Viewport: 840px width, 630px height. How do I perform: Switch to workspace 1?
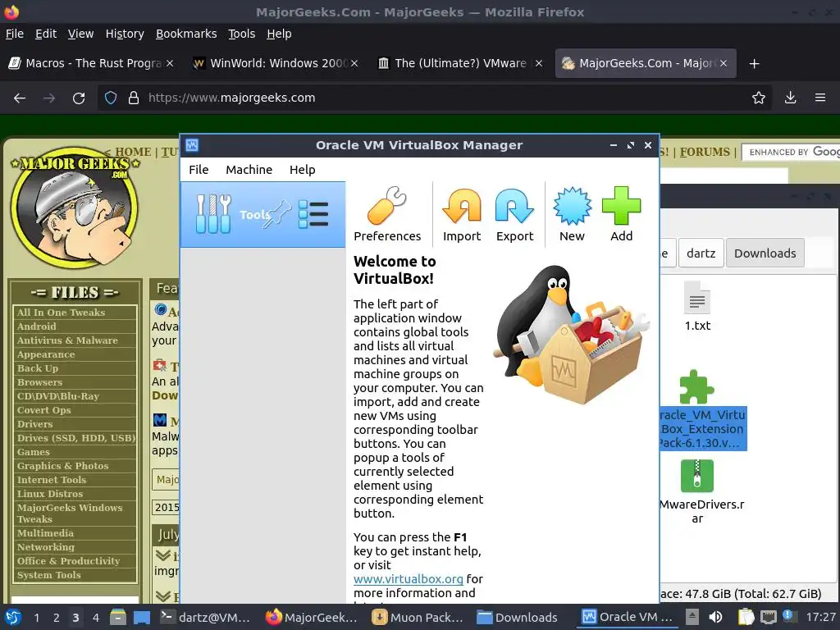pyautogui.click(x=36, y=618)
